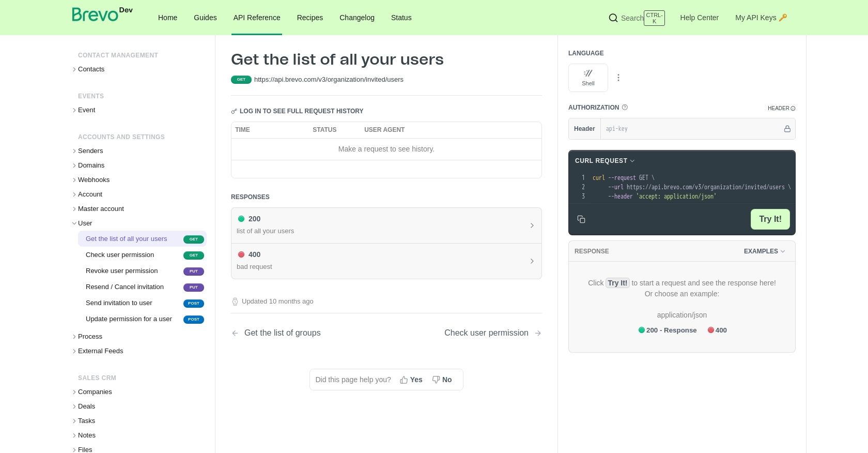Click the Brevo Dev logo
Image resolution: width=868 pixels, height=453 pixels.
tap(102, 14)
